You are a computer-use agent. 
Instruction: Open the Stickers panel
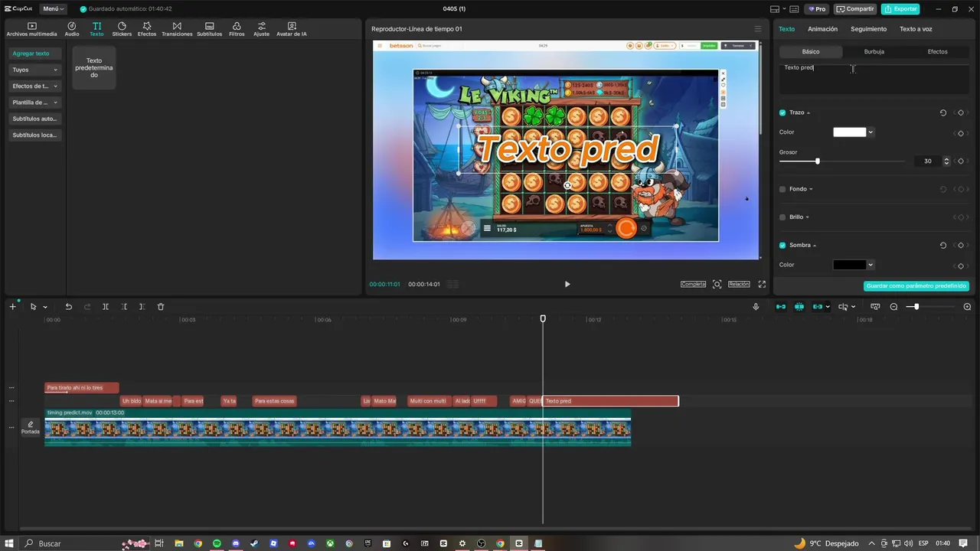[x=122, y=29]
